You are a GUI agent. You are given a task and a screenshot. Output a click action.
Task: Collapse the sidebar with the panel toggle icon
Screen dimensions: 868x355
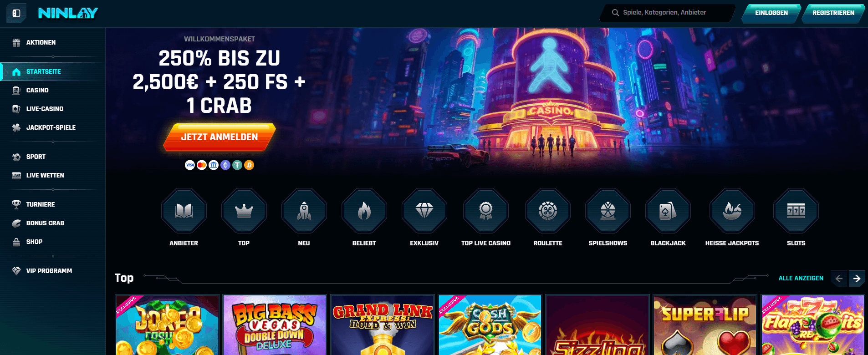(16, 13)
